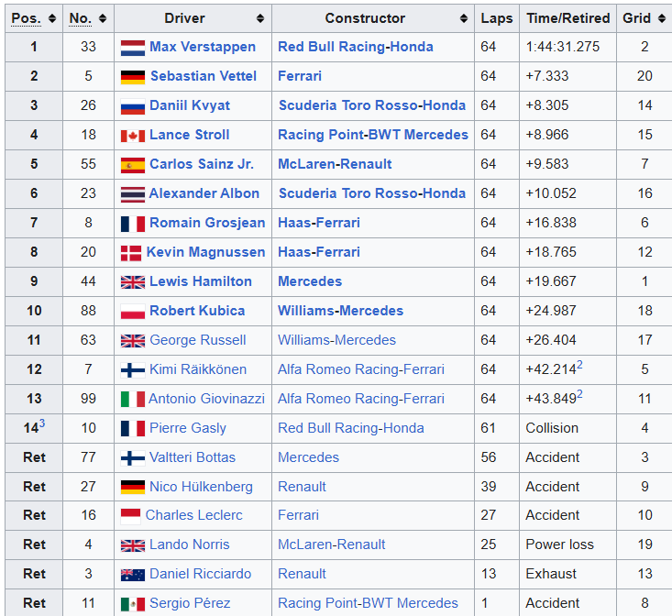
Task: Sort table by the Pos. column arrows
Action: pos(52,18)
